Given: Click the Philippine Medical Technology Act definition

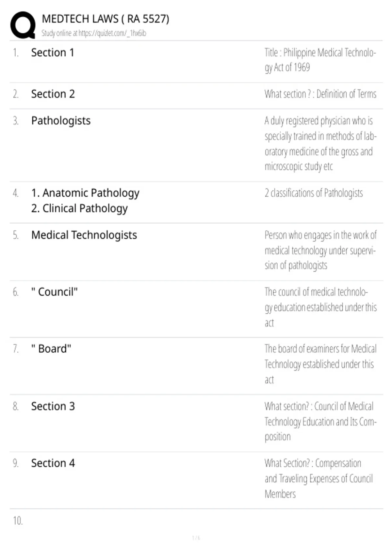Looking at the screenshot, I should point(320,60).
